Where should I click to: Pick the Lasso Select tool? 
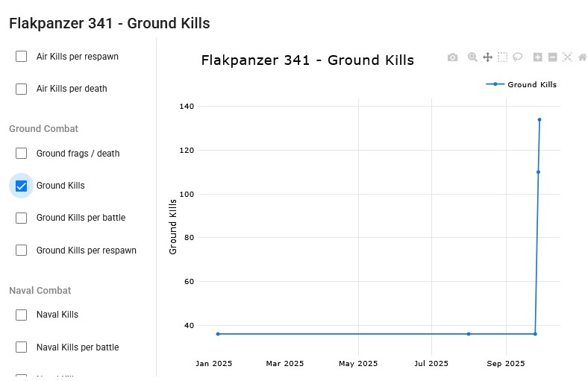(x=518, y=57)
